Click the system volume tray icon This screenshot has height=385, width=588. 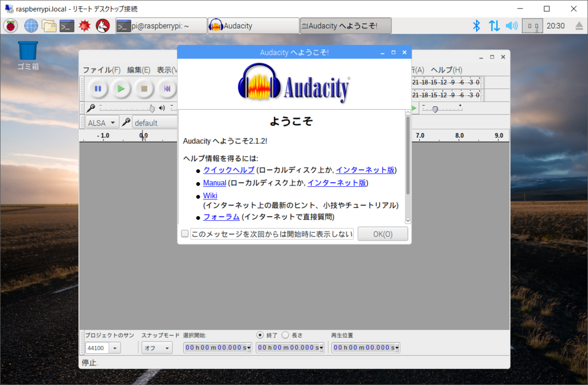click(x=512, y=25)
